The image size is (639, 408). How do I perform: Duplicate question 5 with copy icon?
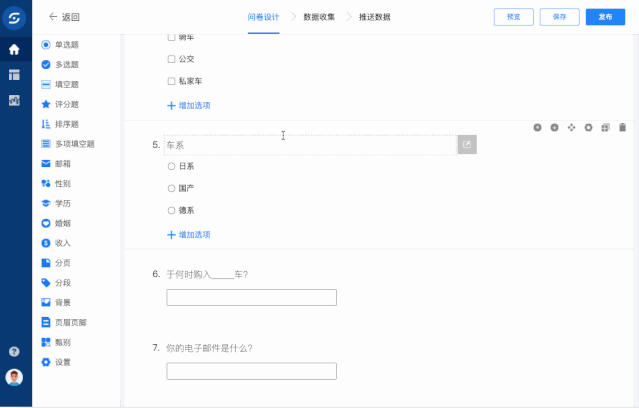pos(606,128)
